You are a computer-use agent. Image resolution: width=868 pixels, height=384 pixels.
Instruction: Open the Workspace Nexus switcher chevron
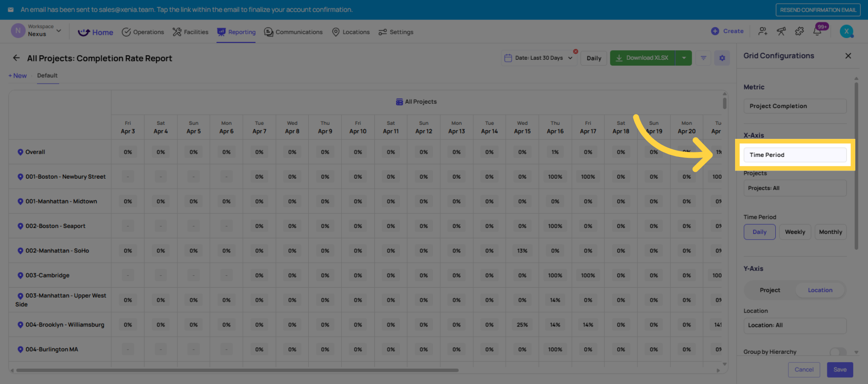tap(59, 31)
